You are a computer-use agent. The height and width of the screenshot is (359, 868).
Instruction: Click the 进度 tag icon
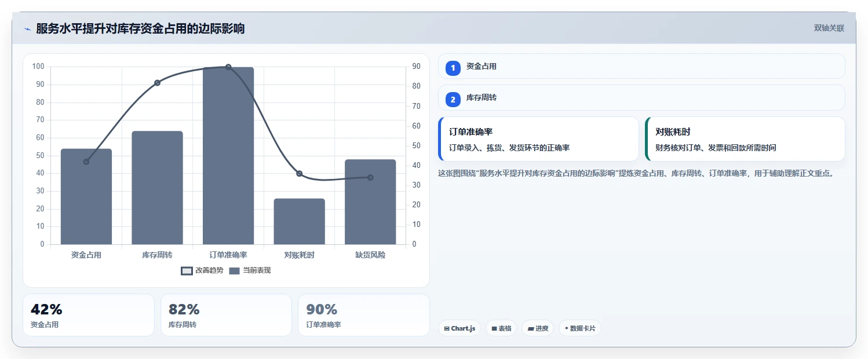[x=531, y=329]
